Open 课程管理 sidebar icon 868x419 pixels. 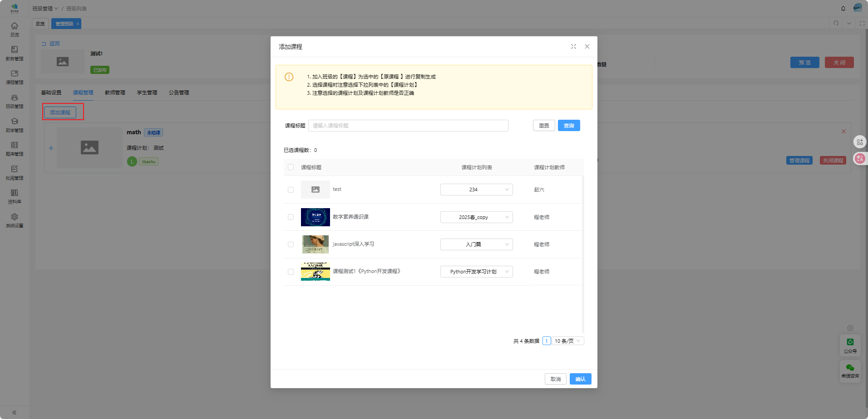15,77
